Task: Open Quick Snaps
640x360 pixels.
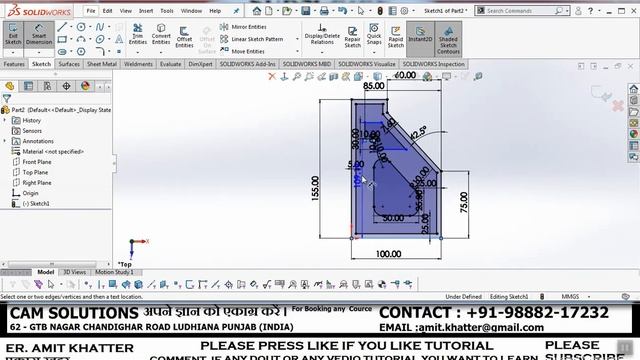Action: pos(374,34)
